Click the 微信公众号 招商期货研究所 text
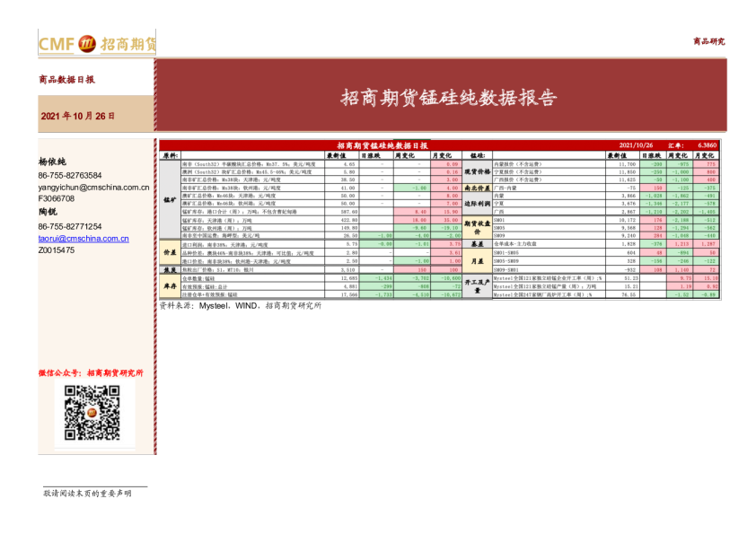This screenshot has height=534, width=756. 92,372
